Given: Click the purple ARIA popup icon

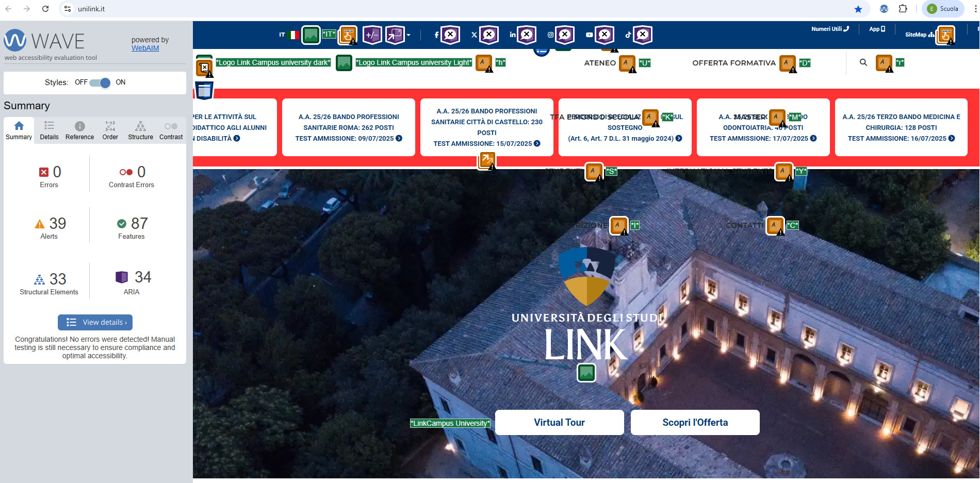Looking at the screenshot, I should [x=395, y=35].
